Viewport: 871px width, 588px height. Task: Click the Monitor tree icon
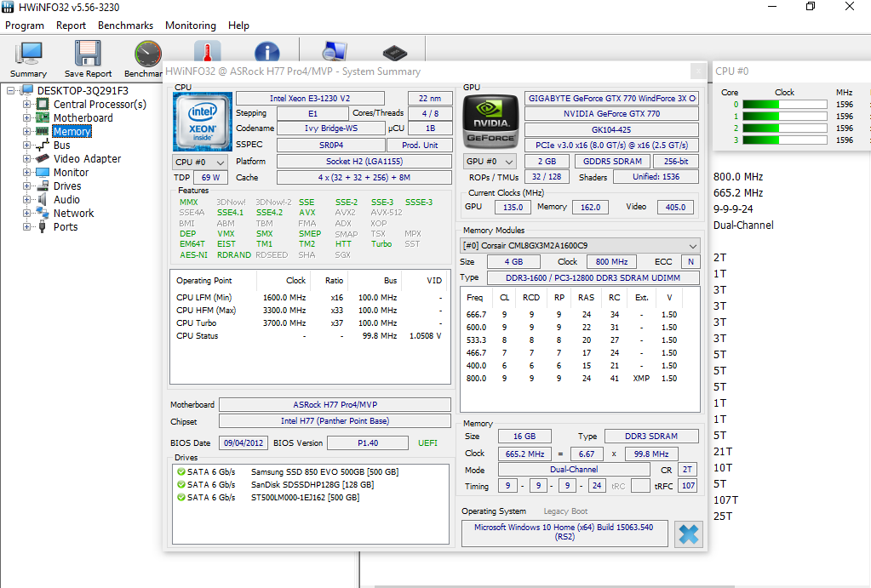tap(43, 172)
